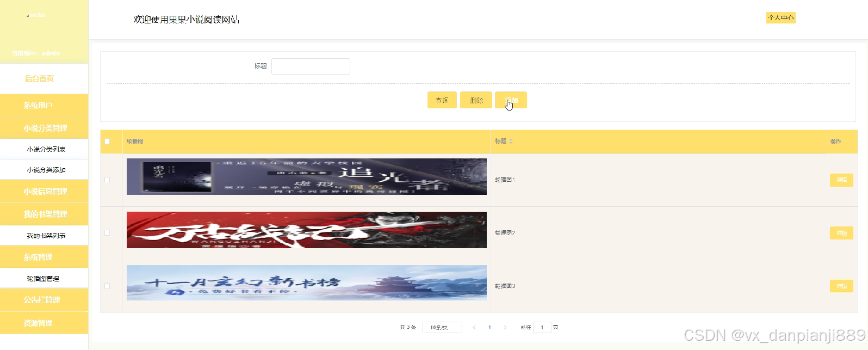Expand 公告栏管理 sidebar menu
This screenshot has height=350, width=868.
pos(44,300)
